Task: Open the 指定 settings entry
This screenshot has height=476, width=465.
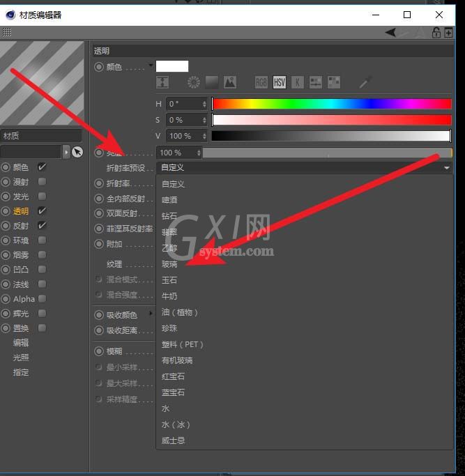Action: tap(21, 372)
